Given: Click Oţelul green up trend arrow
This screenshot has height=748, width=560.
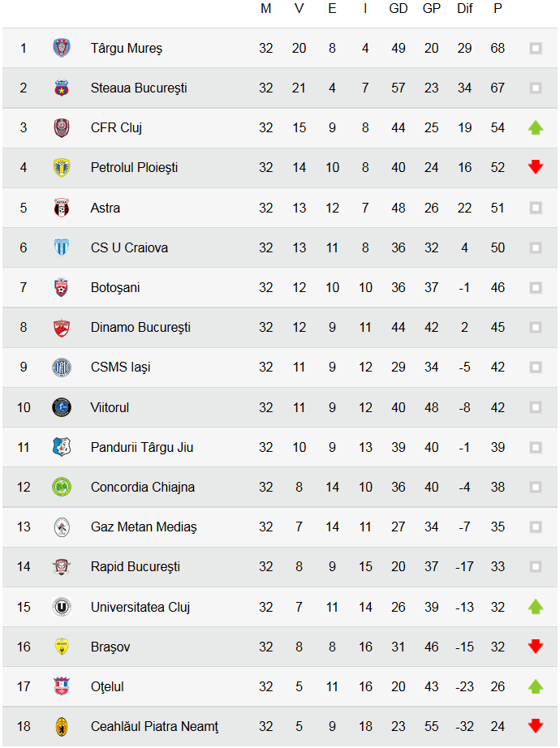Looking at the screenshot, I should click(x=535, y=686).
